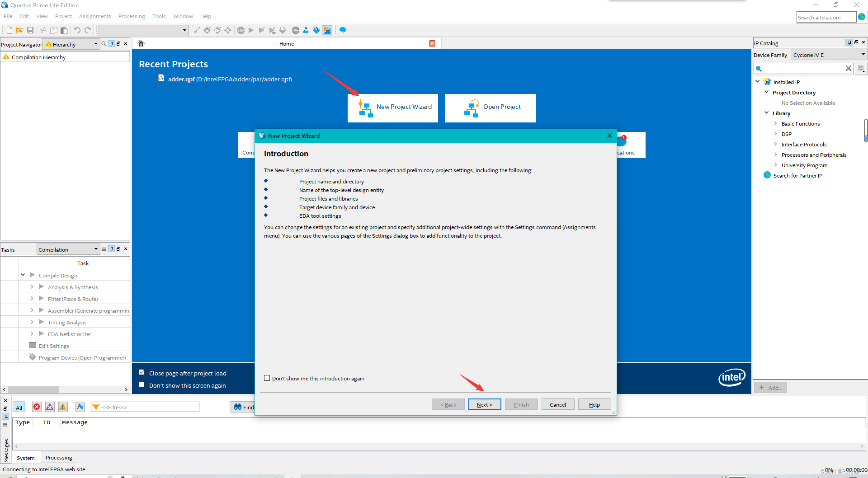The height and width of the screenshot is (478, 868).
Task: Show only error messages with red X filter
Action: [x=37, y=407]
